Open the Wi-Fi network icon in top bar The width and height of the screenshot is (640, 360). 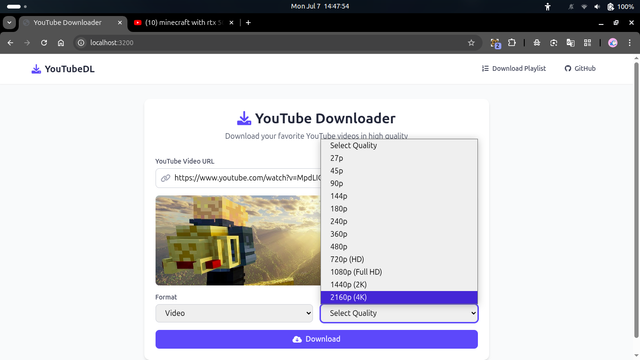584,7
